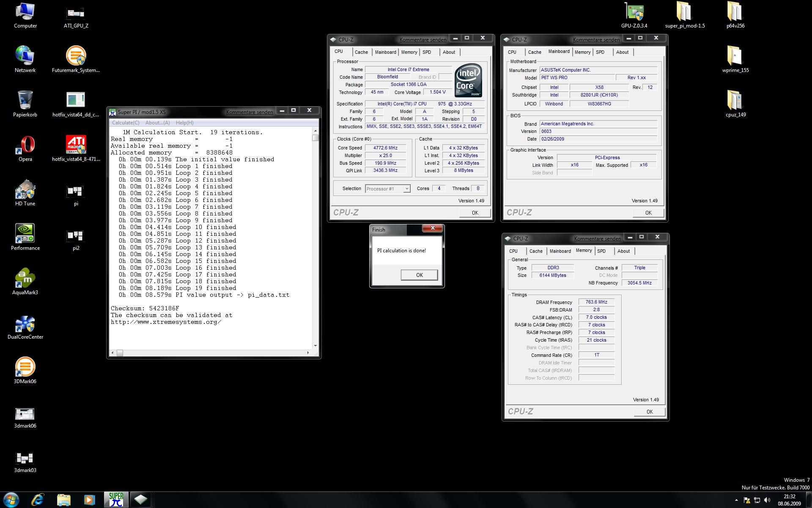The image size is (812, 508).
Task: Open the ATI hotfix_vista64_8-471 installer icon
Action: pos(76,149)
